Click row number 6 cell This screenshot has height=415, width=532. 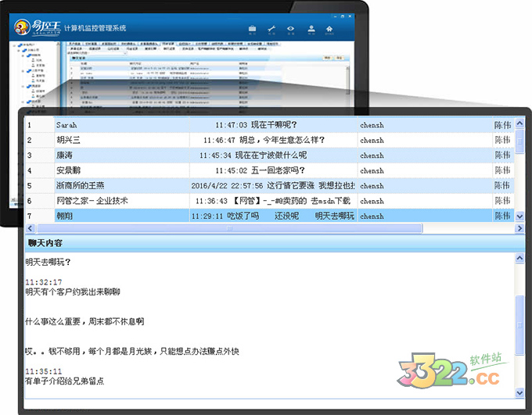40,201
